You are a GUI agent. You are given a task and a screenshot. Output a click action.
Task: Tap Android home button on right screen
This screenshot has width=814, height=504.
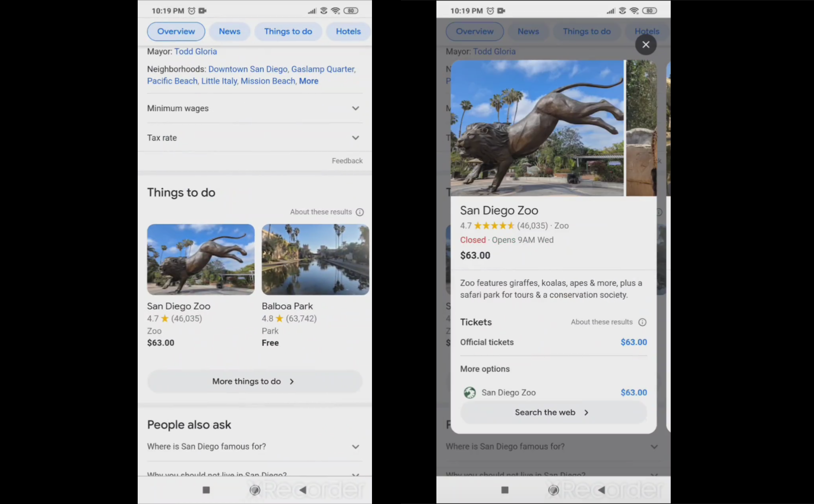(554, 490)
